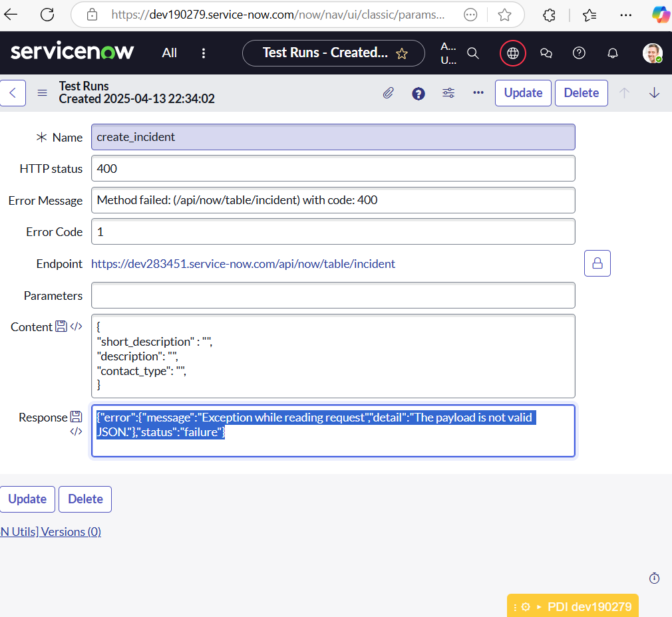Viewport: 672px width, 617px height.
Task: Open the sidebar discussions chat icon
Action: (x=546, y=53)
